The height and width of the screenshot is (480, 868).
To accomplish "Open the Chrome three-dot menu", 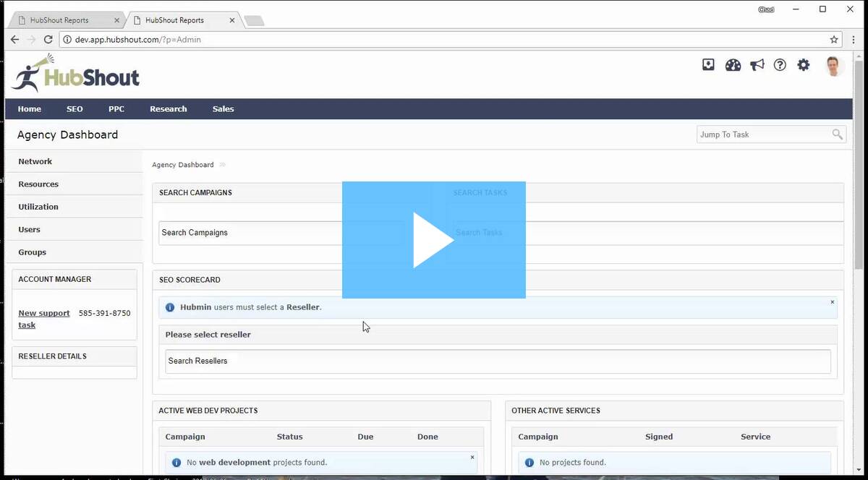I will 854,40.
